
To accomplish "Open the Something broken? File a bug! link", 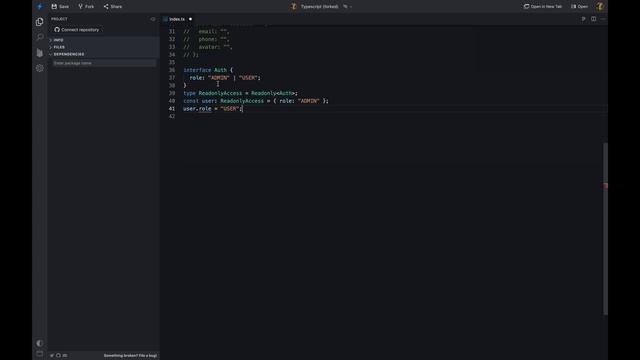I will click(x=130, y=356).
